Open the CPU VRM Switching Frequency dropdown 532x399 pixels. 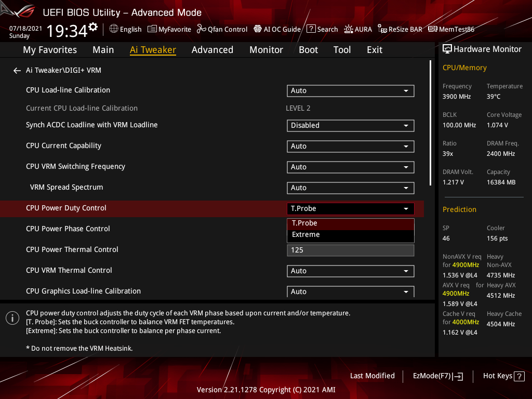pyautogui.click(x=350, y=167)
